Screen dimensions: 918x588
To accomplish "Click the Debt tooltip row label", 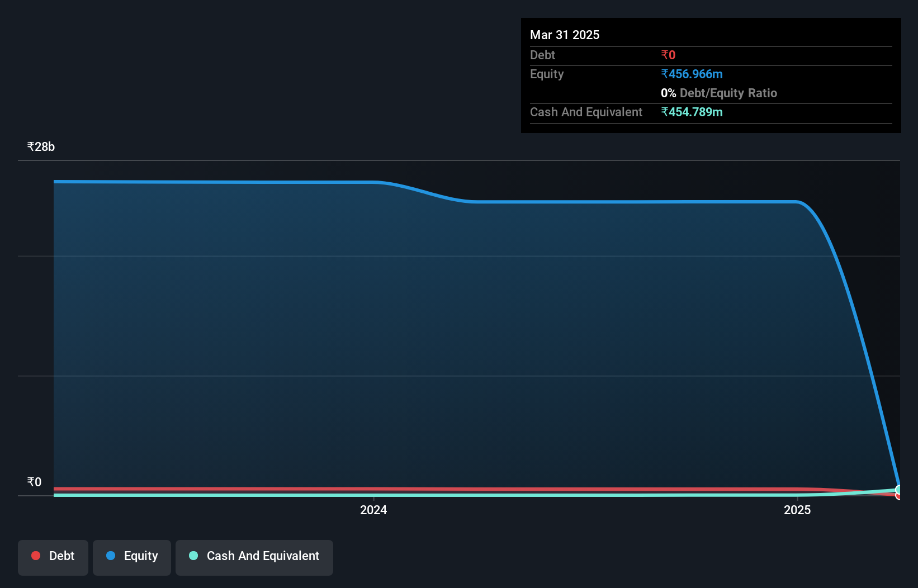I will 542,55.
